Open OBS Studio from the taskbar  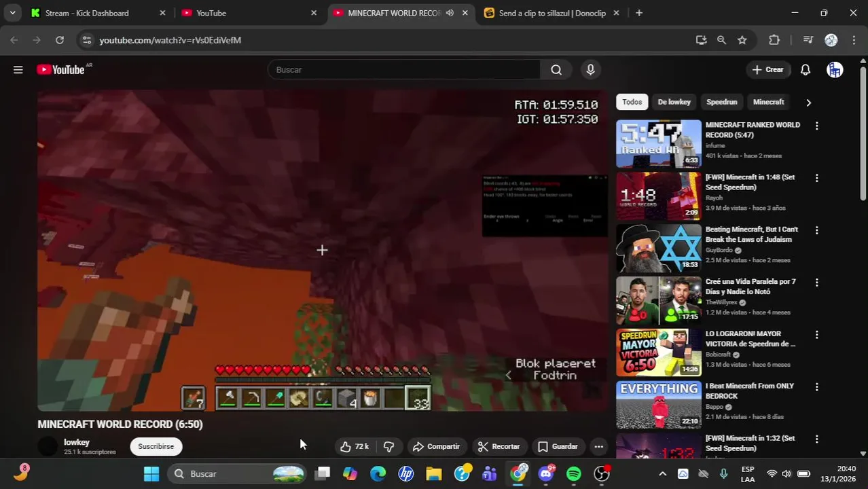(602, 473)
